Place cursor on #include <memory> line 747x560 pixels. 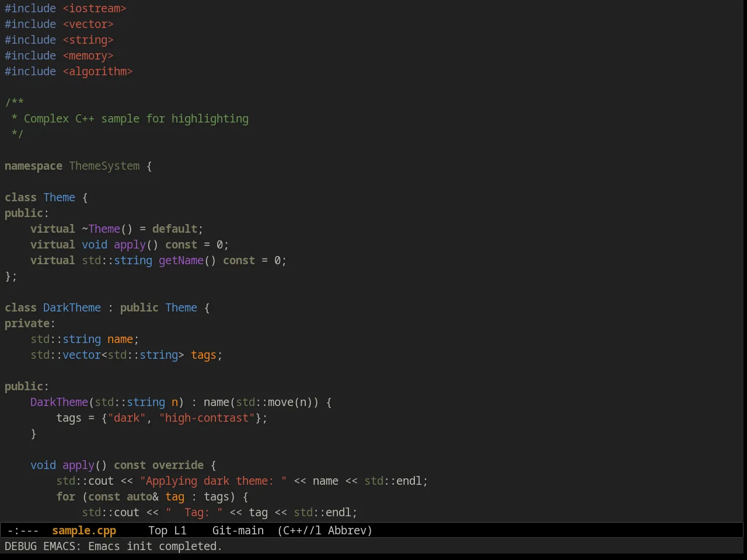coord(59,55)
